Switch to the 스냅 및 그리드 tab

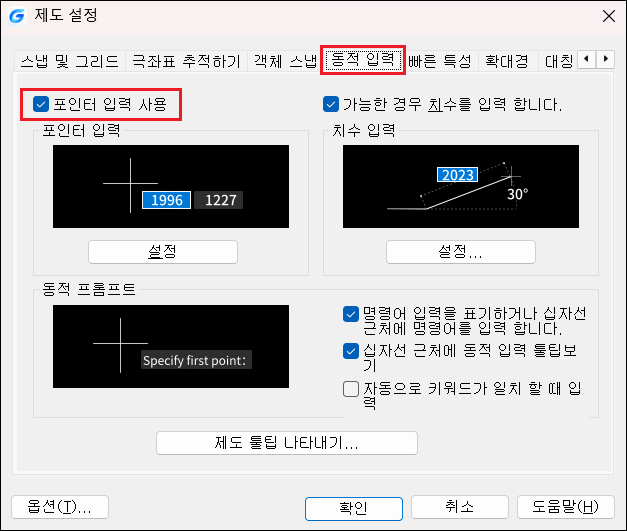pos(70,61)
